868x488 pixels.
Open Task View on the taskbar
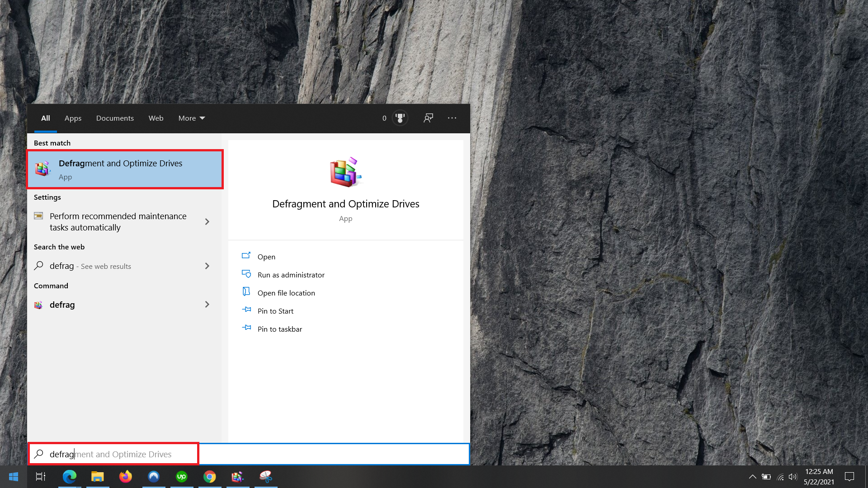(40, 477)
